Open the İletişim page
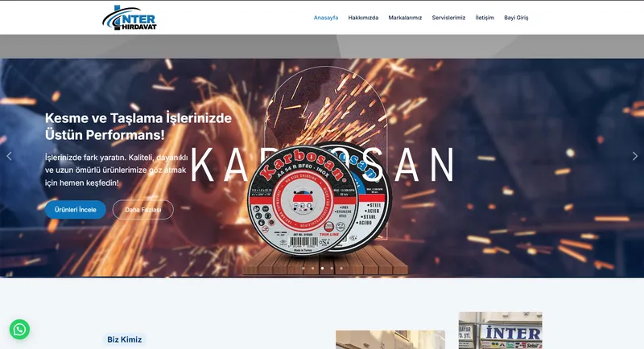The width and height of the screenshot is (644, 349). click(485, 17)
